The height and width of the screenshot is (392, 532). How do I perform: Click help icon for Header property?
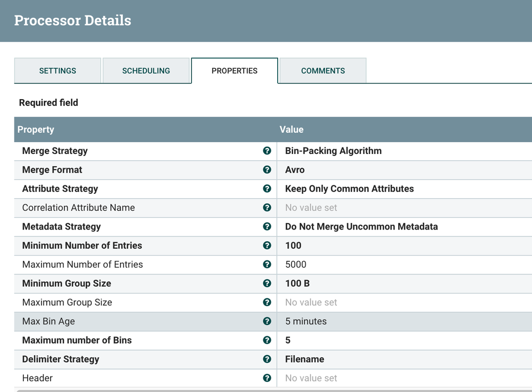coord(267,378)
